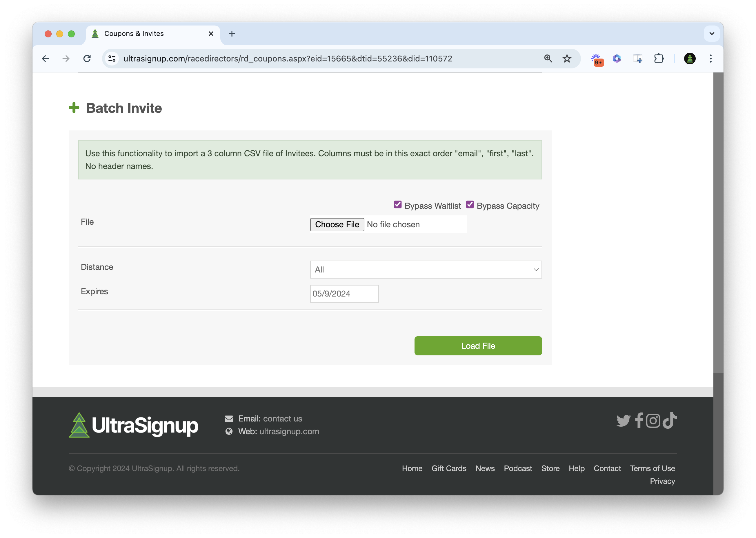Open the Extensions puzzle icon
This screenshot has width=756, height=538.
point(659,59)
